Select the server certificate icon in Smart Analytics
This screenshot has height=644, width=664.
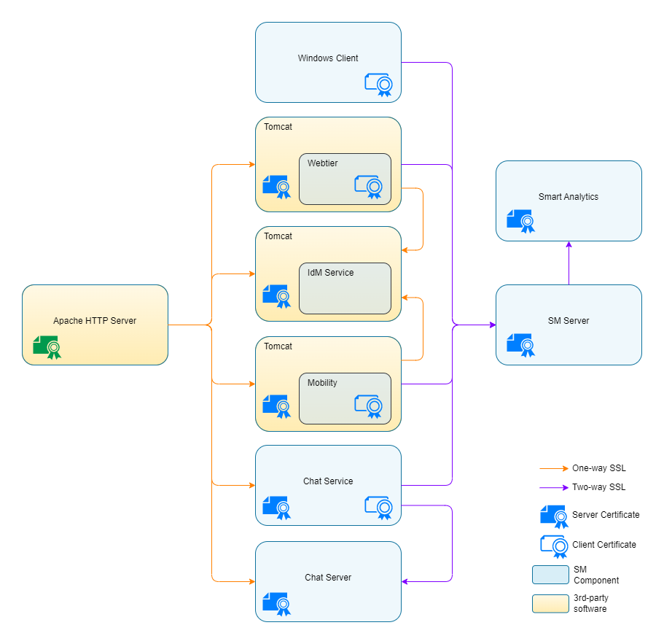coord(520,220)
